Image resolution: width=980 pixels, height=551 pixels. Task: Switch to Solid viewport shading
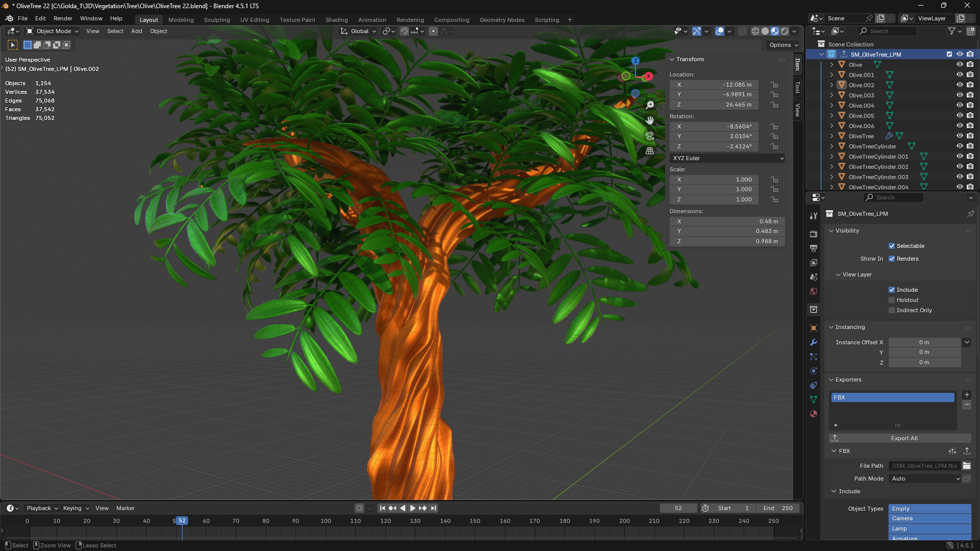coord(766,31)
